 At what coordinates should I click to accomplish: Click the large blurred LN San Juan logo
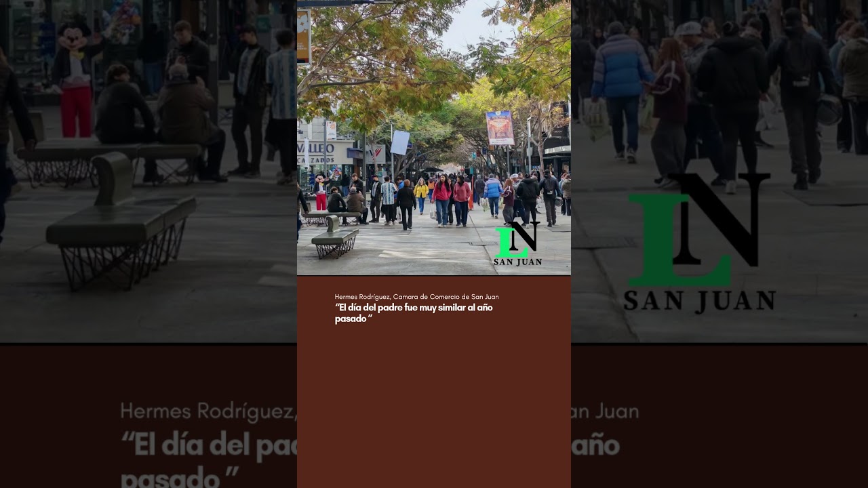[699, 243]
